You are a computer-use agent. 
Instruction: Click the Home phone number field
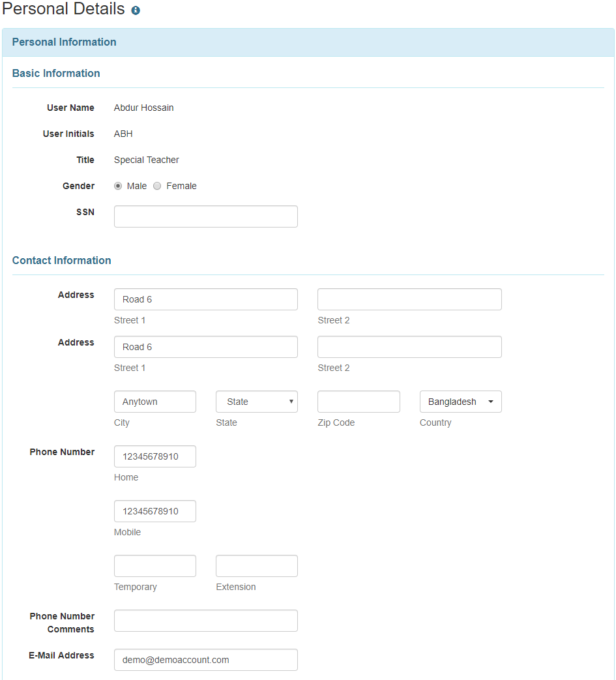[x=155, y=456]
